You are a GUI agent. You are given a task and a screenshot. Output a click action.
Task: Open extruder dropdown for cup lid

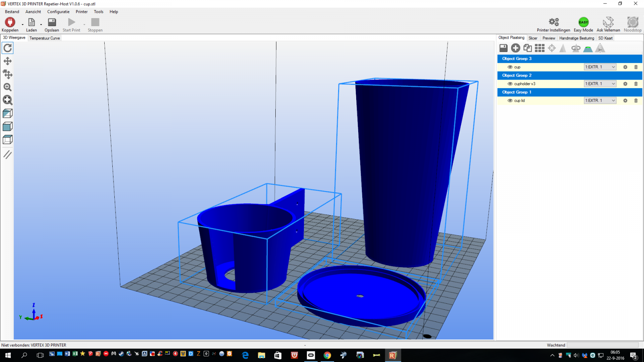[600, 101]
